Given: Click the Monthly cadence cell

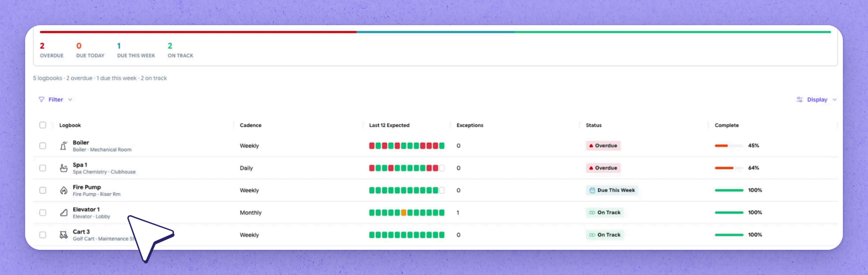Looking at the screenshot, I should (x=251, y=213).
